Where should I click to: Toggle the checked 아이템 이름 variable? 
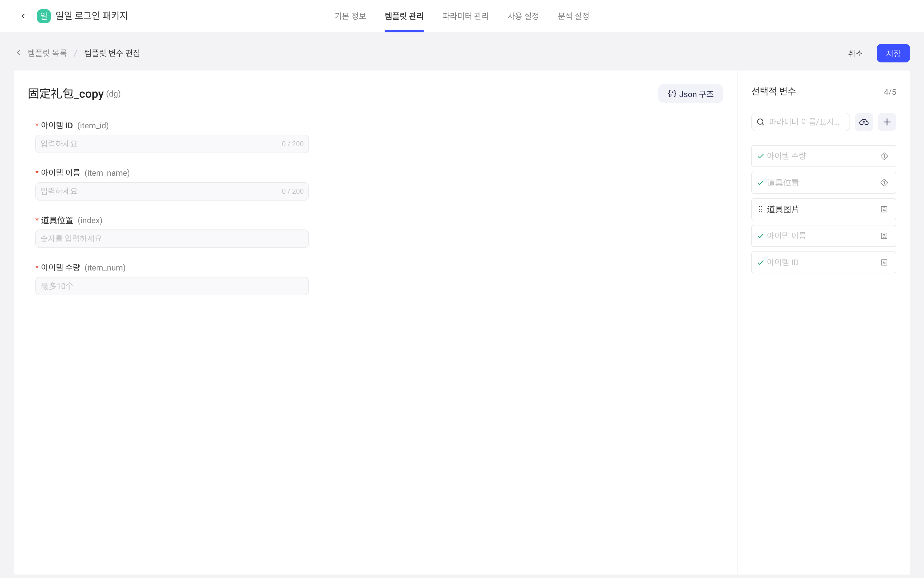824,236
